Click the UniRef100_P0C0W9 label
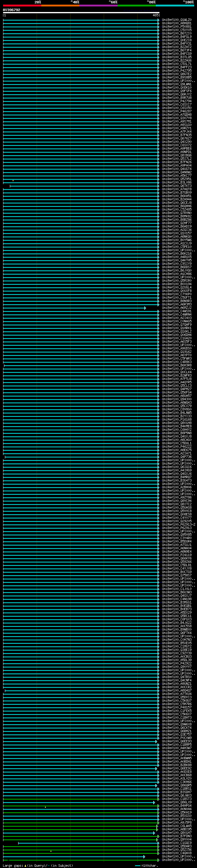Viewport: 197px width, 868px height. coord(176,738)
